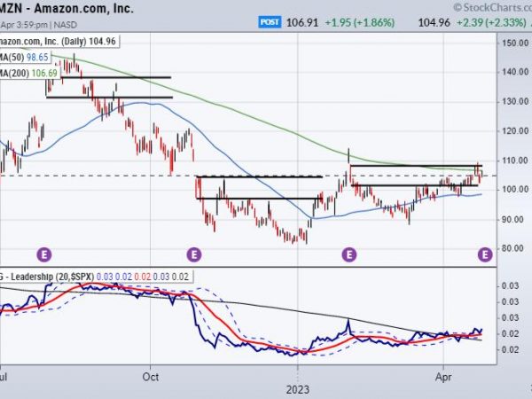Click post-market price 106.91
The height and width of the screenshot is (399, 532).
tap(302, 23)
